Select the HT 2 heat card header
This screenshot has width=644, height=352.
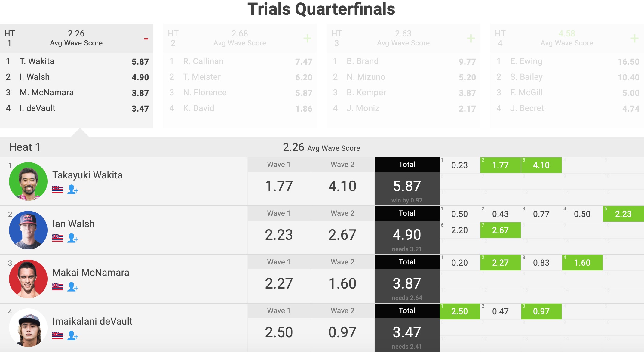239,38
